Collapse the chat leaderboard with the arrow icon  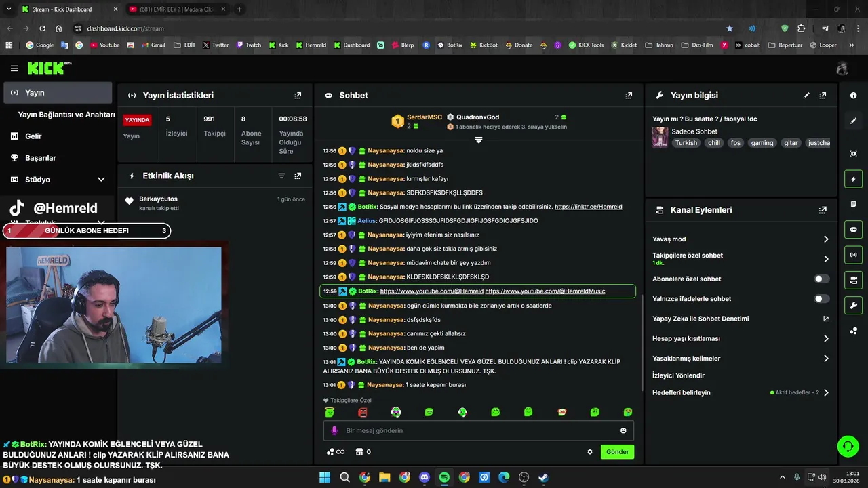(479, 140)
